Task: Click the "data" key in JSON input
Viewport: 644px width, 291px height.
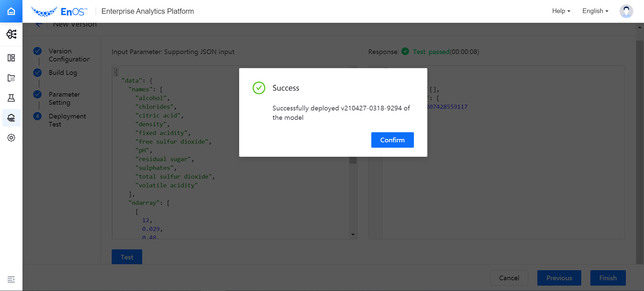Action: (131, 81)
